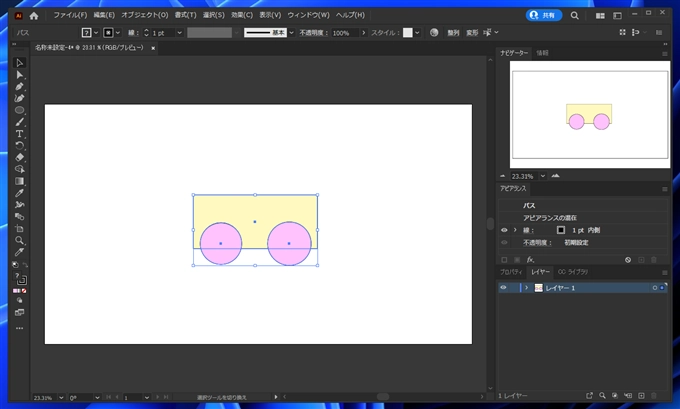680x409 pixels.
Task: Select the Eyedropper tool
Action: point(19,193)
